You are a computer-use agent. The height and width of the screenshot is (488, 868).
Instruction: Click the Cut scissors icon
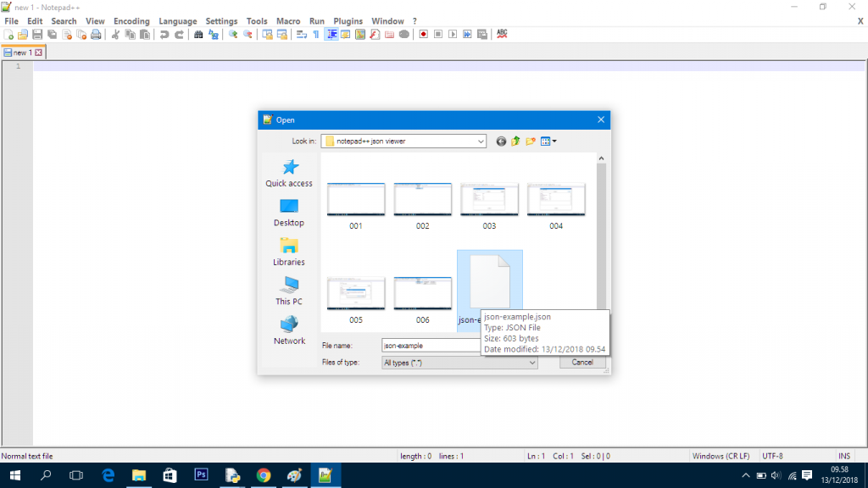pyautogui.click(x=115, y=35)
